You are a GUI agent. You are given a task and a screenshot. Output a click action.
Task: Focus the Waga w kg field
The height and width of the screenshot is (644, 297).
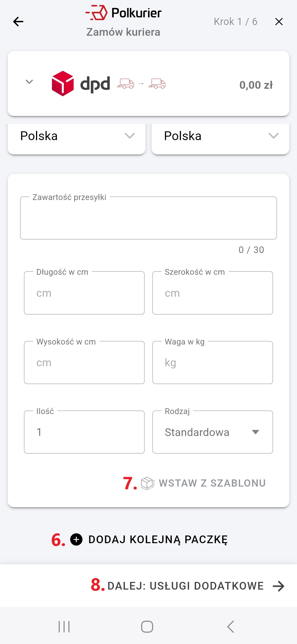click(213, 363)
